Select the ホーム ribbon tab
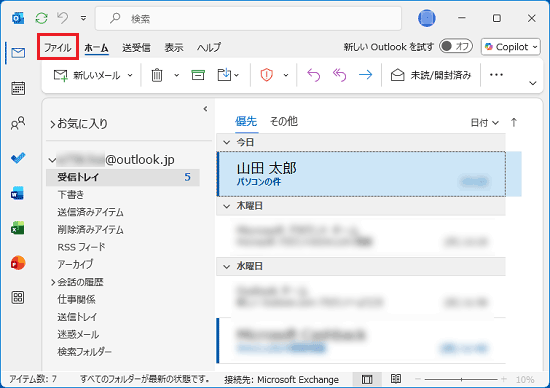The image size is (550, 388). (96, 47)
